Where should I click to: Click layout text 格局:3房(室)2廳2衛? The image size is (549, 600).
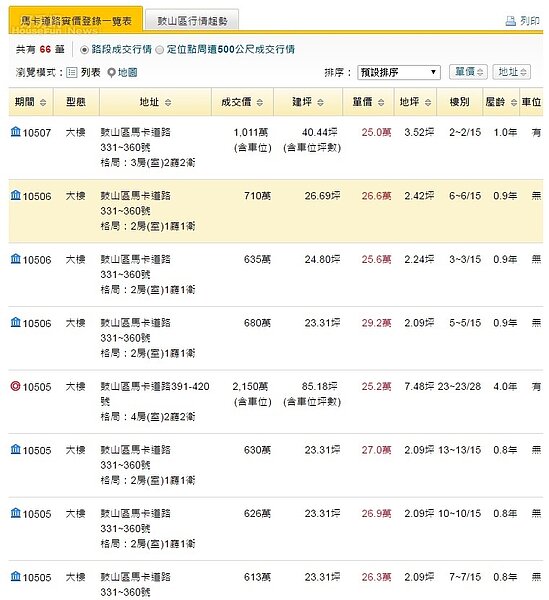click(x=148, y=163)
